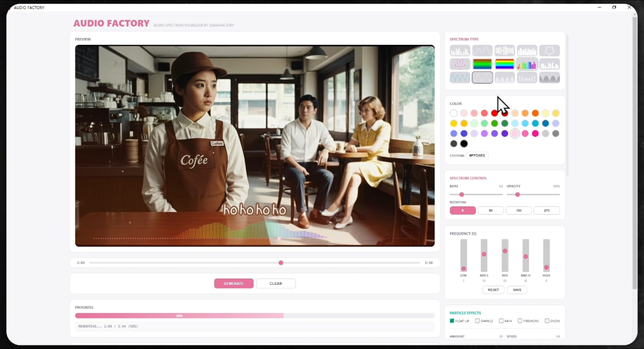
Task: Select the sine wave spectrum type
Action: [x=482, y=51]
